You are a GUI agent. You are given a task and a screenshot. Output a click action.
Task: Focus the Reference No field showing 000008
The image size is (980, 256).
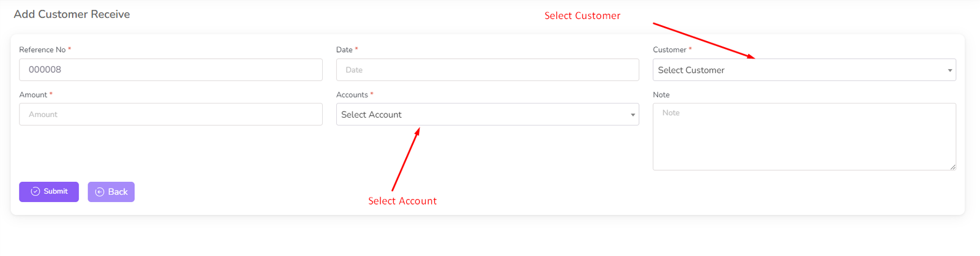coord(170,70)
